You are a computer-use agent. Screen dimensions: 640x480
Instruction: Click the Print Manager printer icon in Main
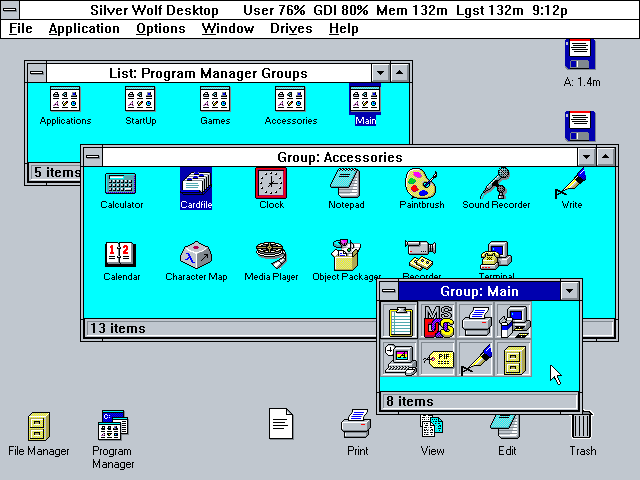pos(476,321)
